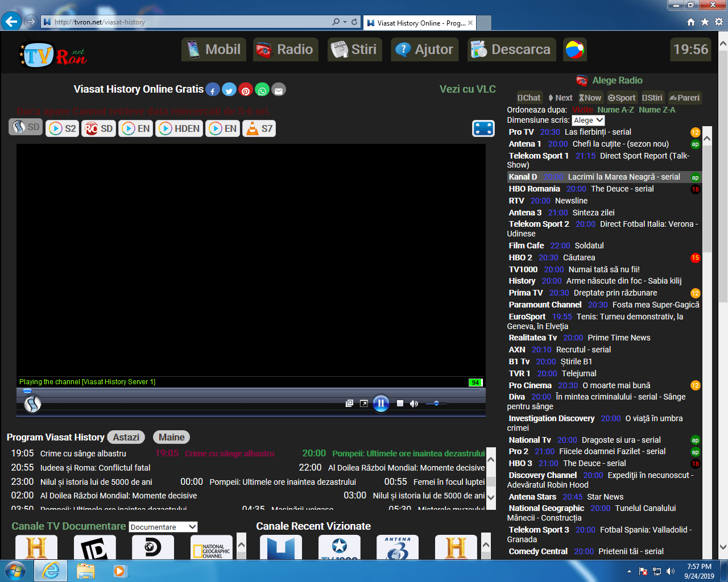This screenshot has width=728, height=582.
Task: Share on Pinterest
Action: pyautogui.click(x=246, y=90)
